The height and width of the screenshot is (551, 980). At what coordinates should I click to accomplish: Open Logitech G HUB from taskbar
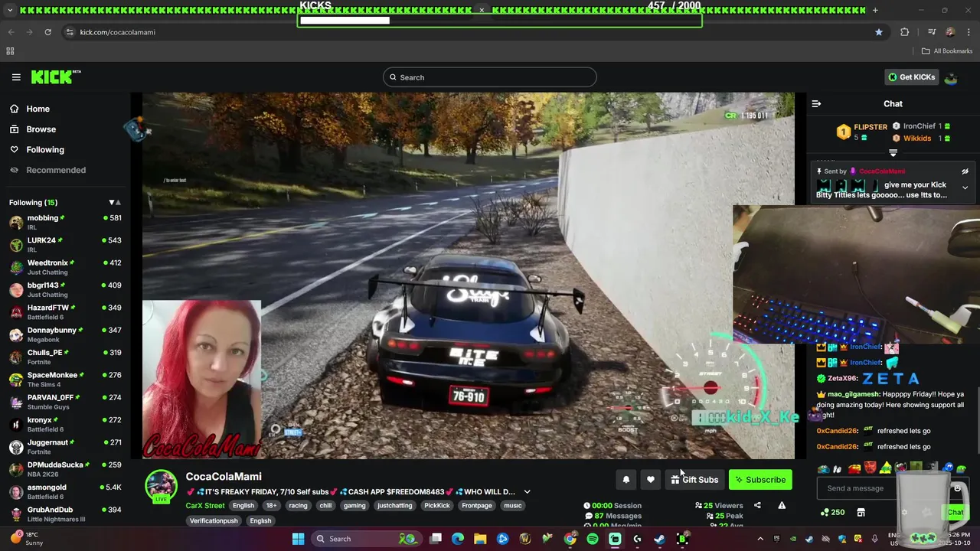(x=637, y=539)
